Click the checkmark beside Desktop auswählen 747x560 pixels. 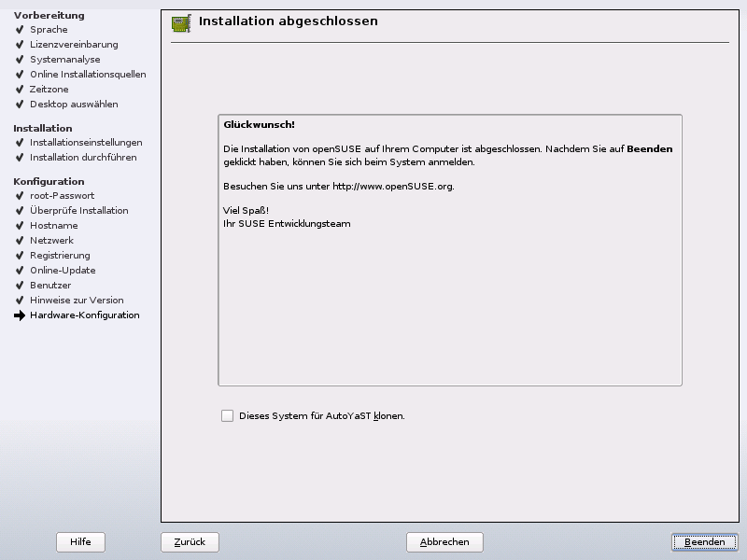20,104
